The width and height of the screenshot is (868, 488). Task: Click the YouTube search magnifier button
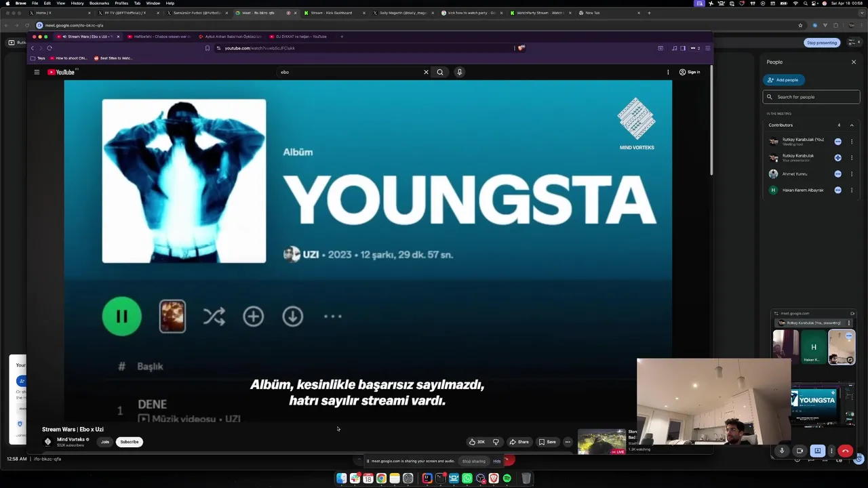(440, 72)
